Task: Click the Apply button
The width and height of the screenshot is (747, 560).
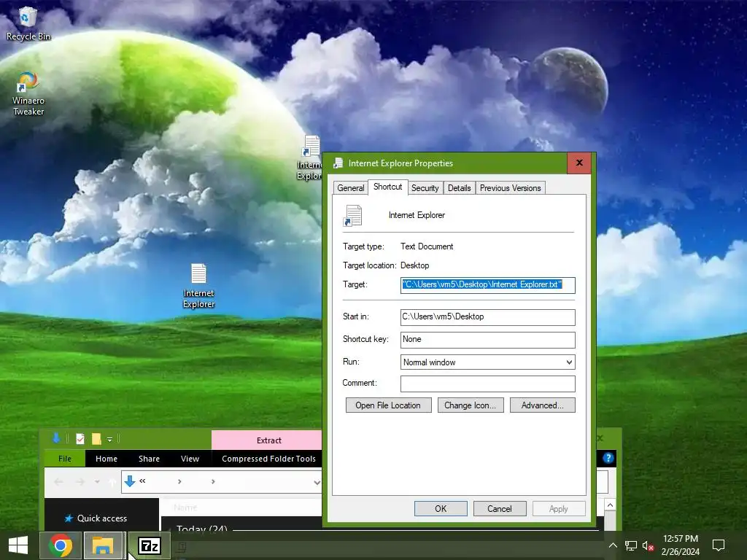Action: coord(558,508)
